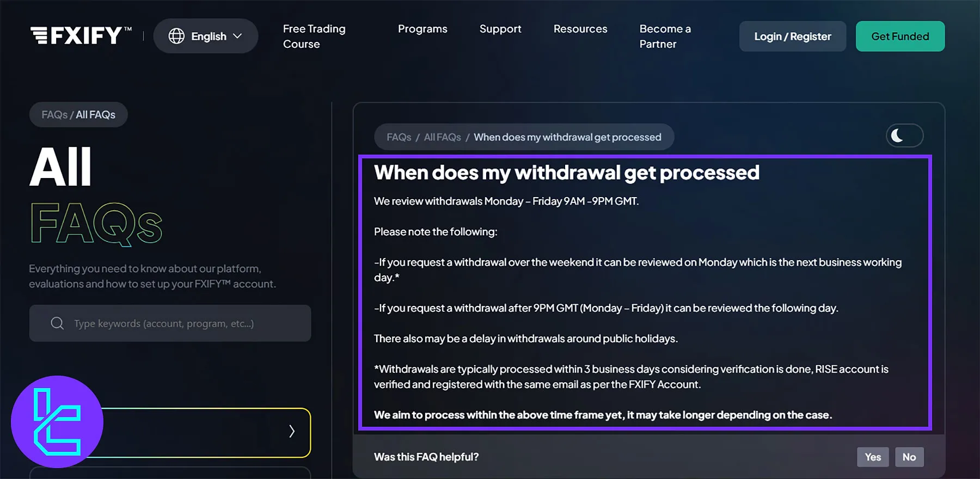Click the FXIFY logo
The height and width of the screenshot is (479, 980).
[81, 36]
